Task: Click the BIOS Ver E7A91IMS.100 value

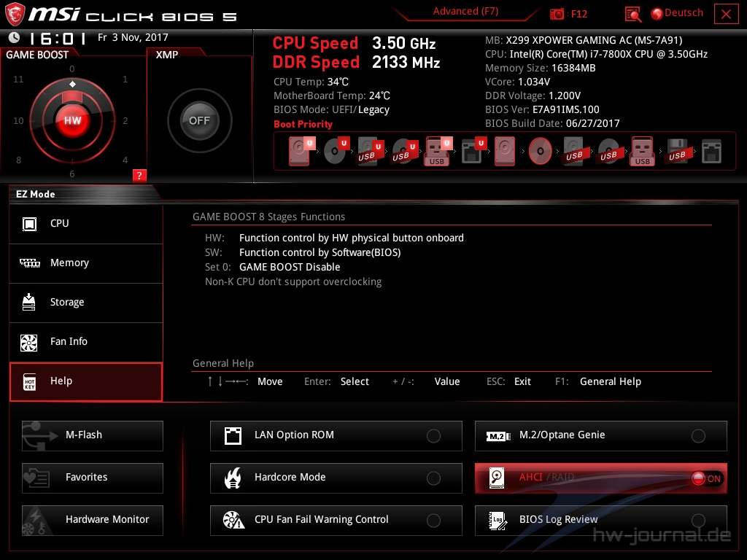Action: click(x=566, y=109)
